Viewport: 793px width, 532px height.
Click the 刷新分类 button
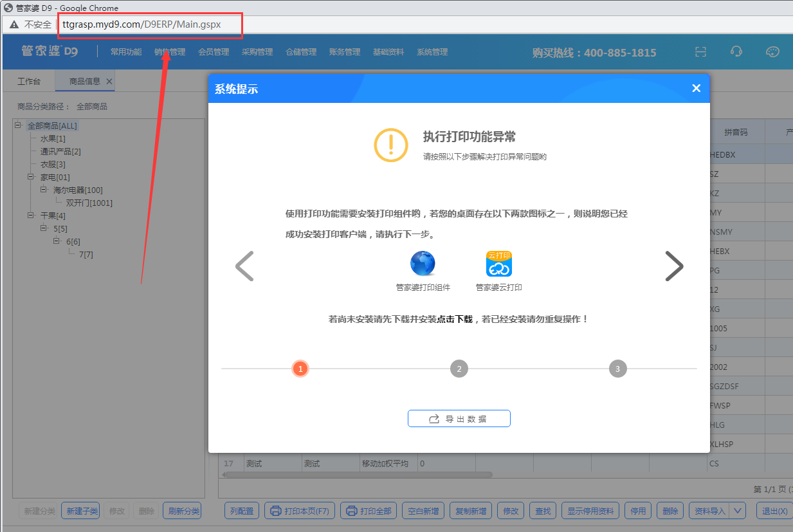pos(182,511)
